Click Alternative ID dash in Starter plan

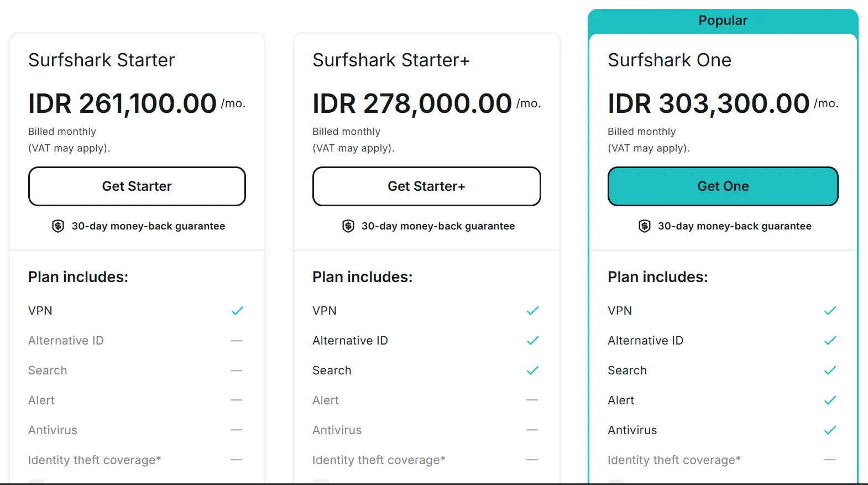click(237, 341)
